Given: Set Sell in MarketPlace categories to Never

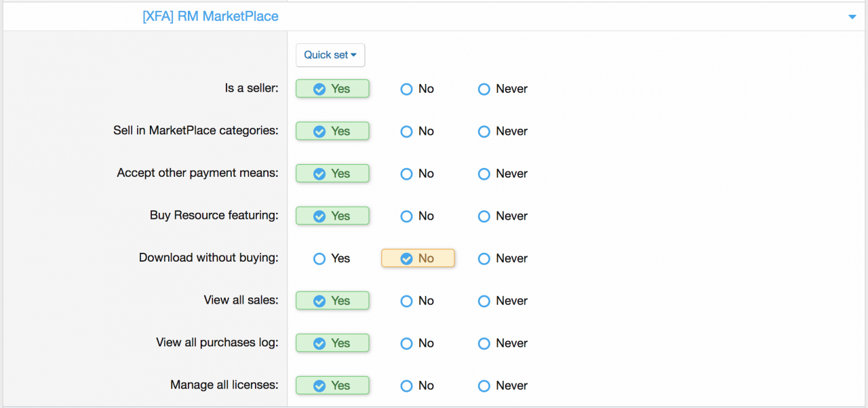Looking at the screenshot, I should 484,131.
